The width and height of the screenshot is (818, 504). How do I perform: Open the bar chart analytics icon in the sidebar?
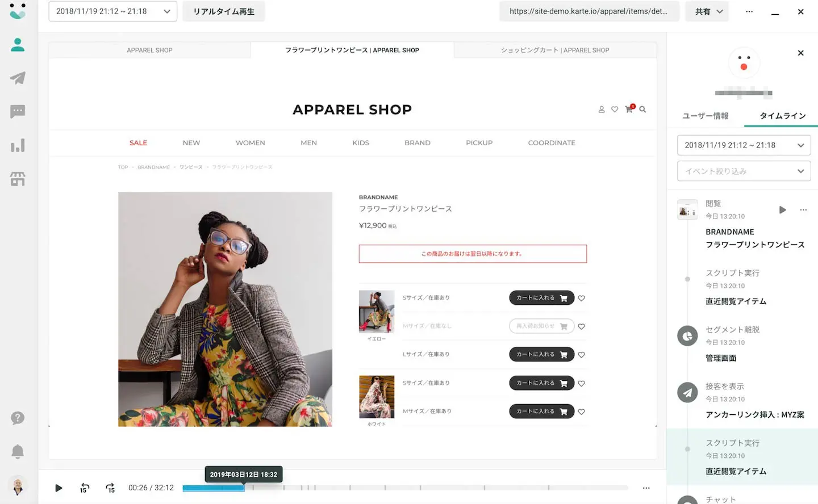[x=18, y=145]
